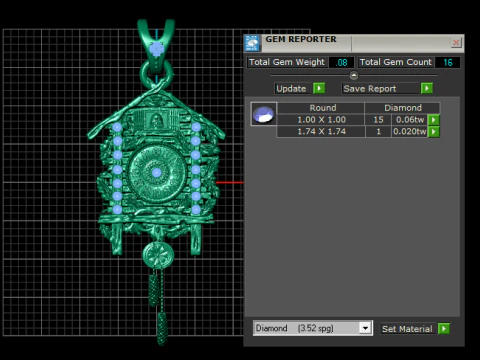Click the 0.020tw weight cell
The image size is (480, 360).
(x=410, y=131)
